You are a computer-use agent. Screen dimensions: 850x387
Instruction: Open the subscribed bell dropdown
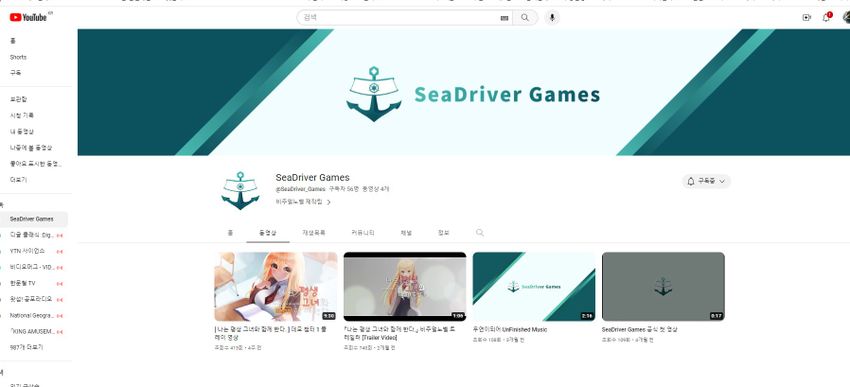pos(706,181)
